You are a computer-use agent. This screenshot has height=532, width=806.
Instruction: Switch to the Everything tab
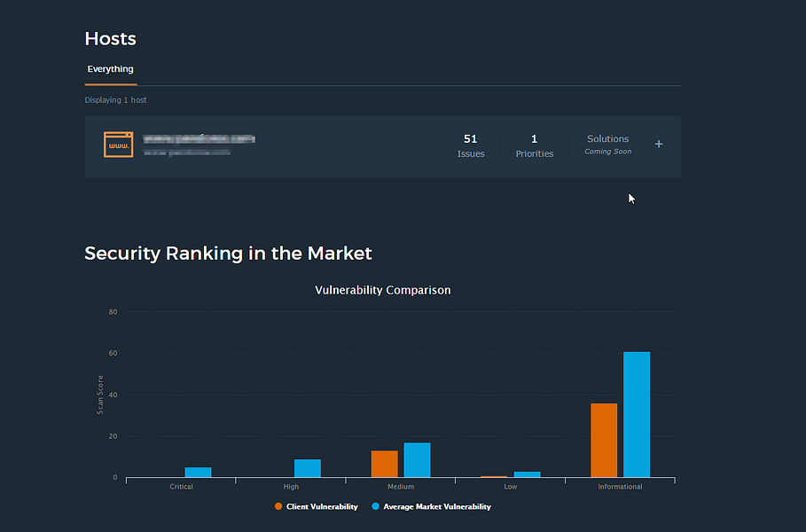pyautogui.click(x=111, y=69)
